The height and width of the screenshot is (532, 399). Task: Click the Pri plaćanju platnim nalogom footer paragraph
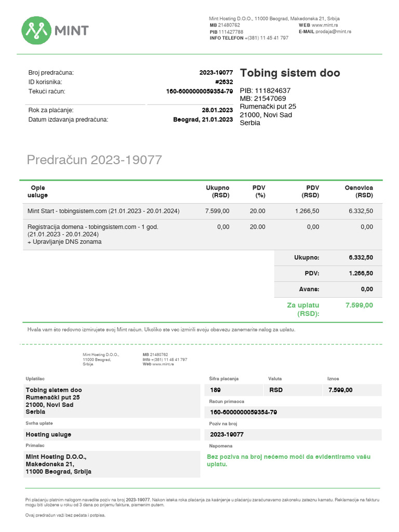tap(202, 502)
